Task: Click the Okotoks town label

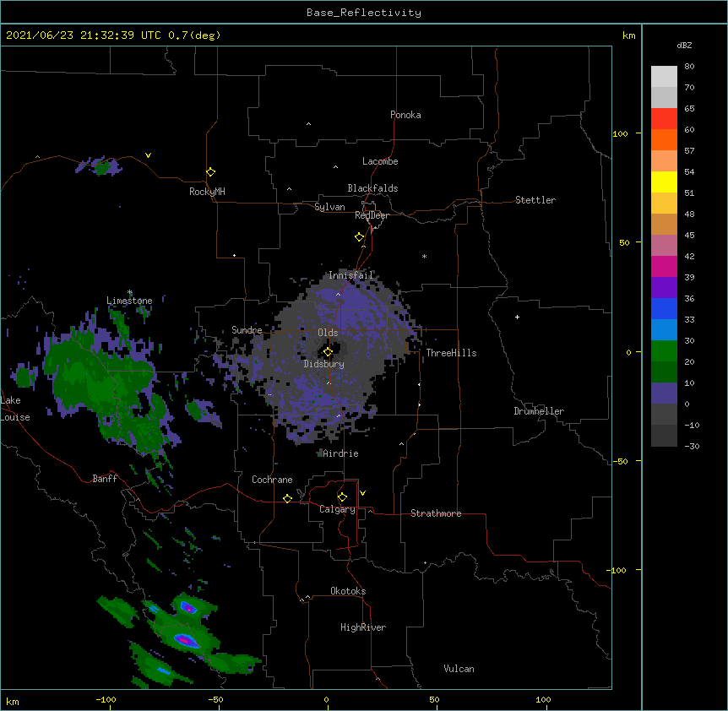Action: (348, 591)
